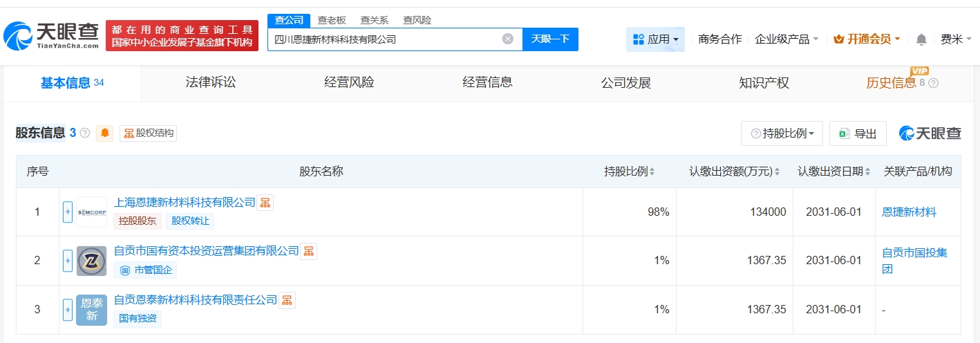
Task: Click the 股权转让 tag
Action: (x=189, y=221)
